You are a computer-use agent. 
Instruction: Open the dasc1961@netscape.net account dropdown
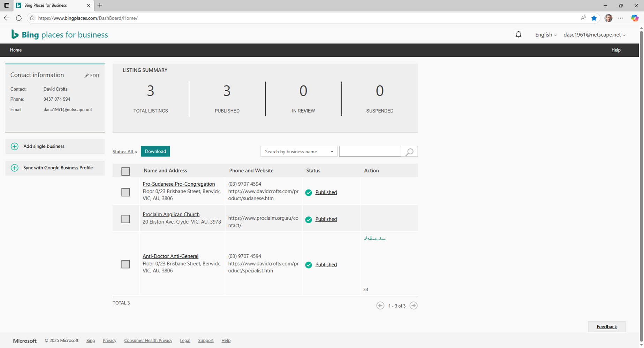[594, 35]
